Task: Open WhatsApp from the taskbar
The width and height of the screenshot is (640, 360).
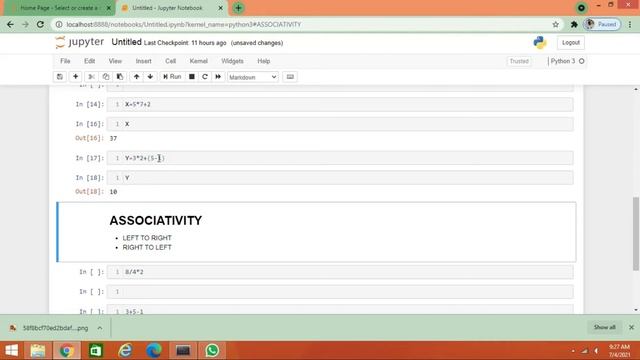Action: [212, 351]
